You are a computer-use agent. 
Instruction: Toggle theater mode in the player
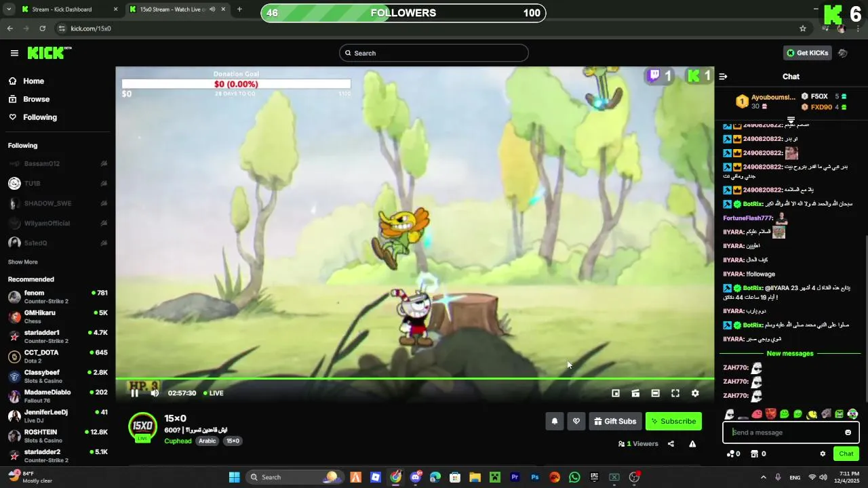pos(655,393)
